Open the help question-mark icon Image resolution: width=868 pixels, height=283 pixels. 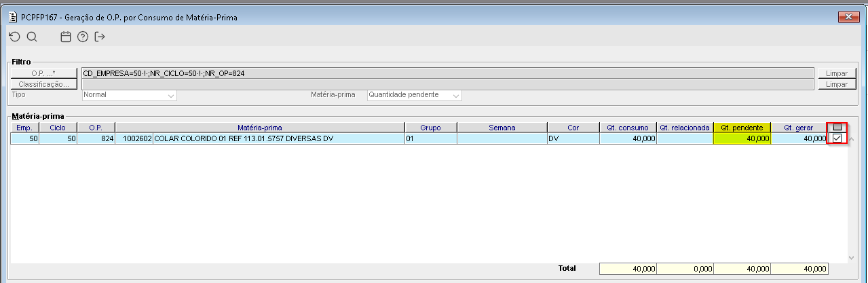coord(83,37)
